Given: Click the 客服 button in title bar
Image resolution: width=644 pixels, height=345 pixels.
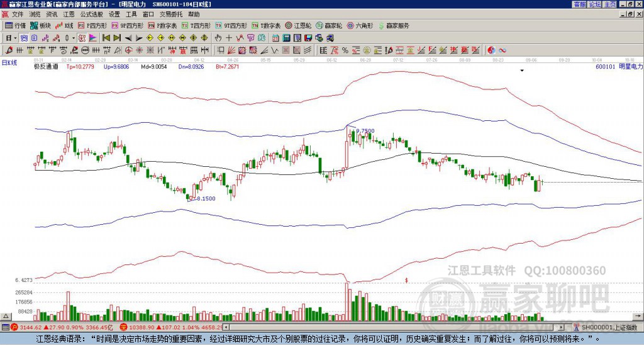Looking at the screenshot, I should (x=579, y=4).
